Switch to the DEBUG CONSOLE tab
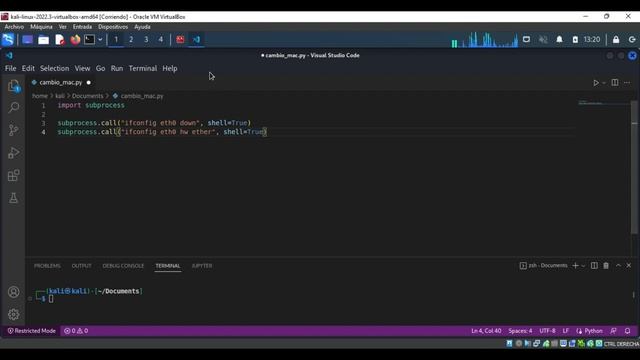Viewport: 640px width, 360px height. point(123,266)
